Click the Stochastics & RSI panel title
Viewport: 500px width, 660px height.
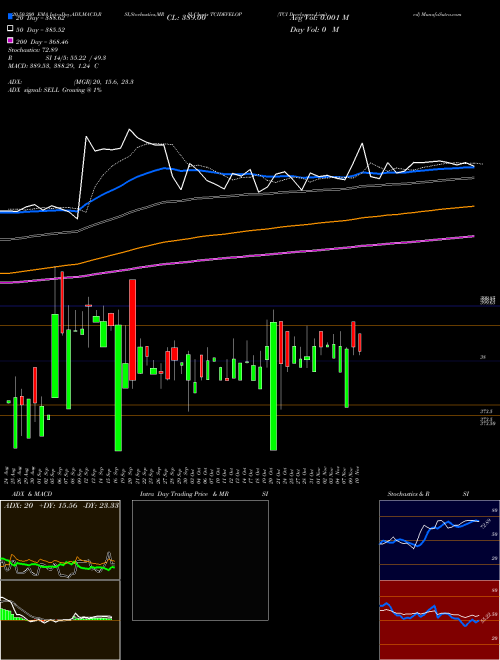click(x=428, y=494)
